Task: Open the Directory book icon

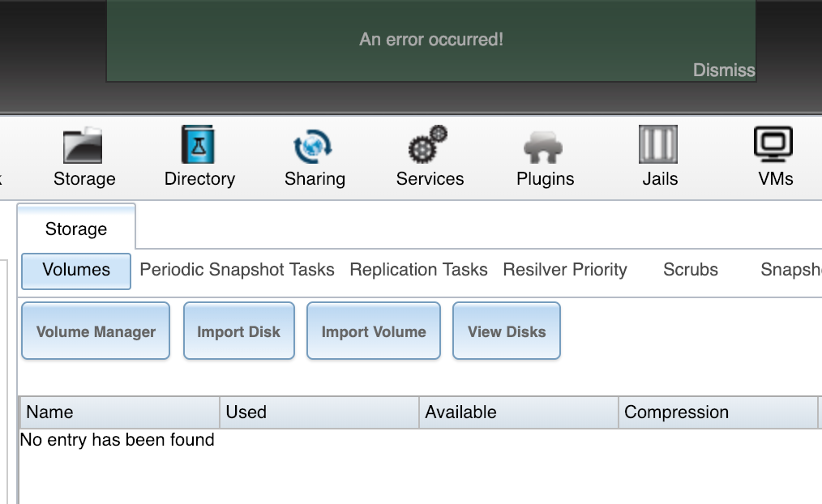Action: 199,147
